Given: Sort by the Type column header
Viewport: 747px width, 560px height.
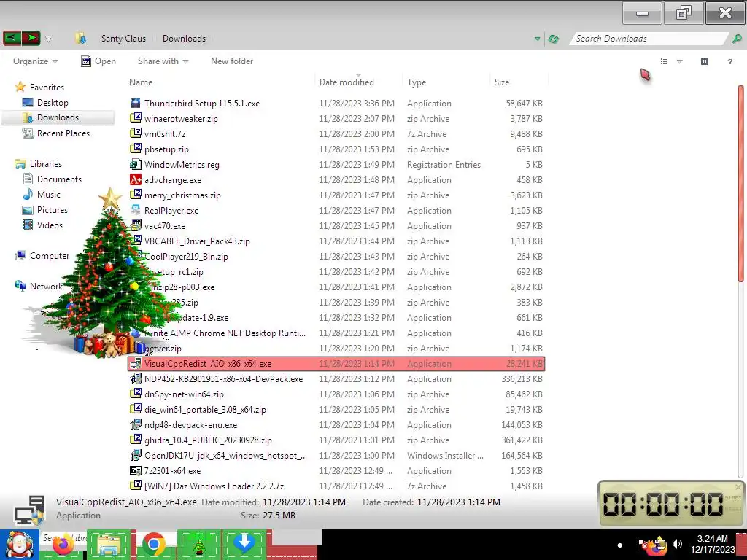Looking at the screenshot, I should [x=417, y=82].
